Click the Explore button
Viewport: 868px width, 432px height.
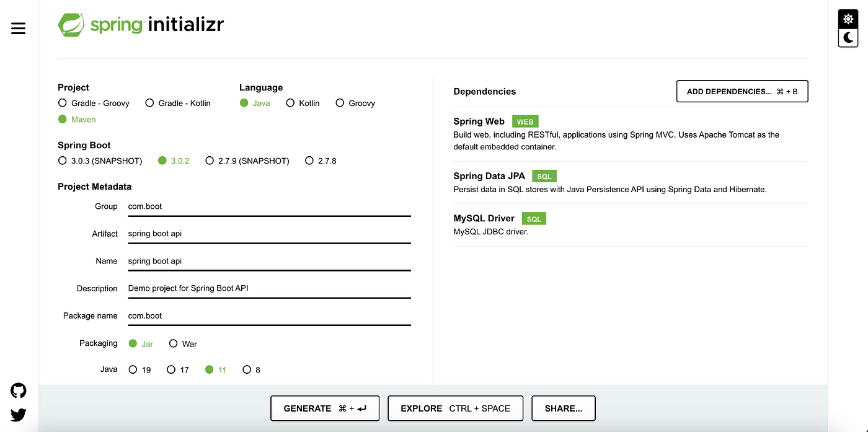[x=456, y=408]
